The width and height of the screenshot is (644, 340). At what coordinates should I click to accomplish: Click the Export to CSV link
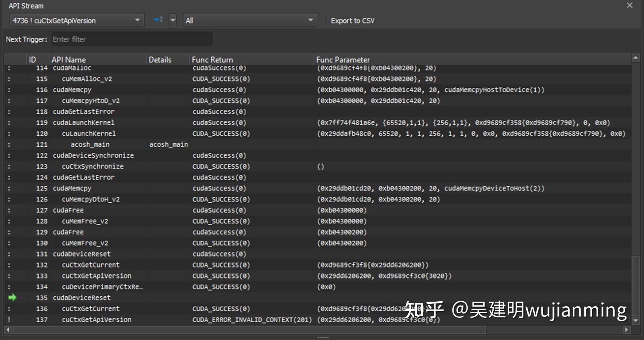(x=352, y=20)
